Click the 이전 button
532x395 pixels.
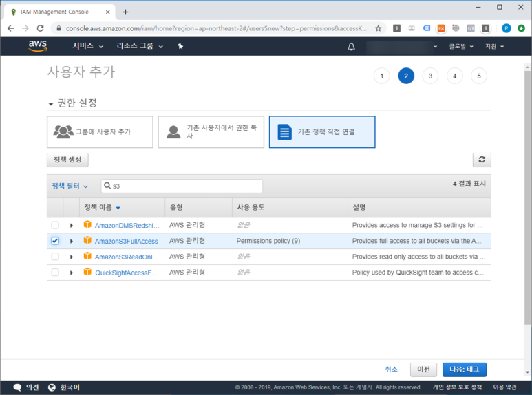pos(423,370)
